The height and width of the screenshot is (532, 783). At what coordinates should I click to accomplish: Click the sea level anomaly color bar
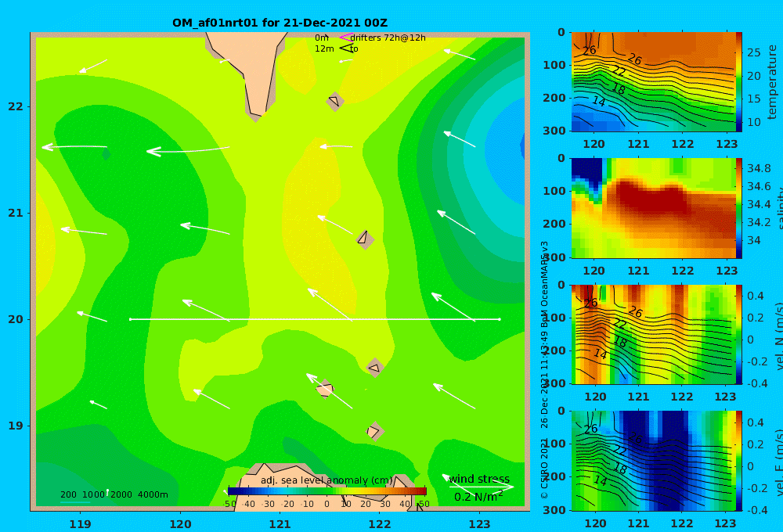pos(327,491)
